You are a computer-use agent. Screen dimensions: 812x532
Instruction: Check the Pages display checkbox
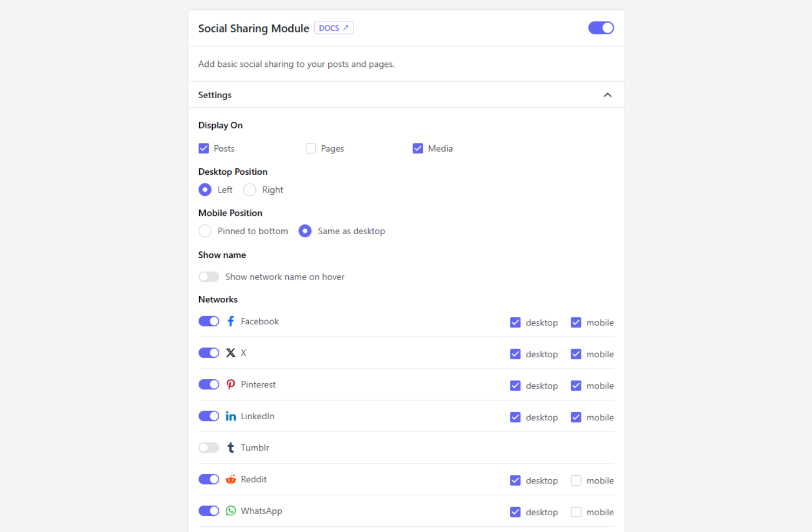310,148
